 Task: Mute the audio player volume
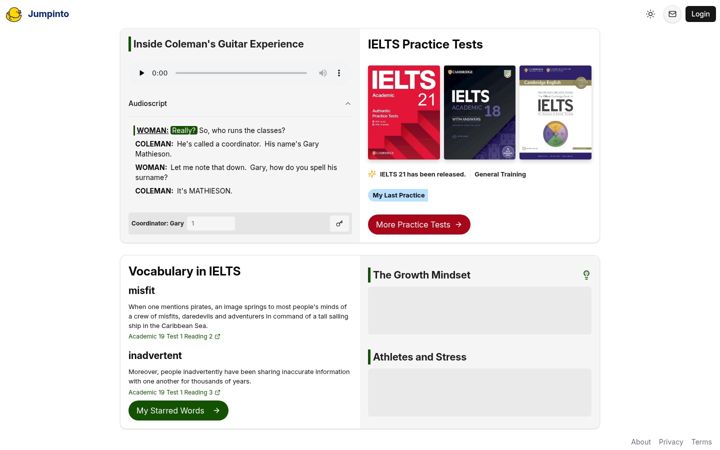click(323, 73)
